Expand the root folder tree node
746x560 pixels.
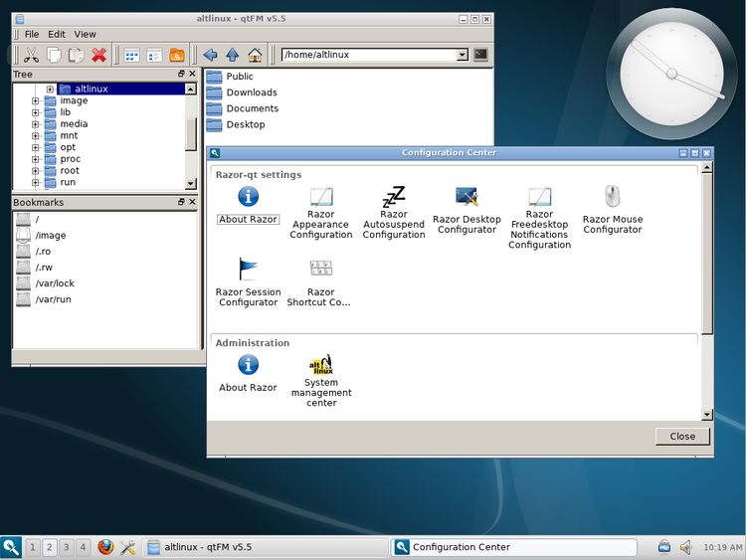point(36,170)
